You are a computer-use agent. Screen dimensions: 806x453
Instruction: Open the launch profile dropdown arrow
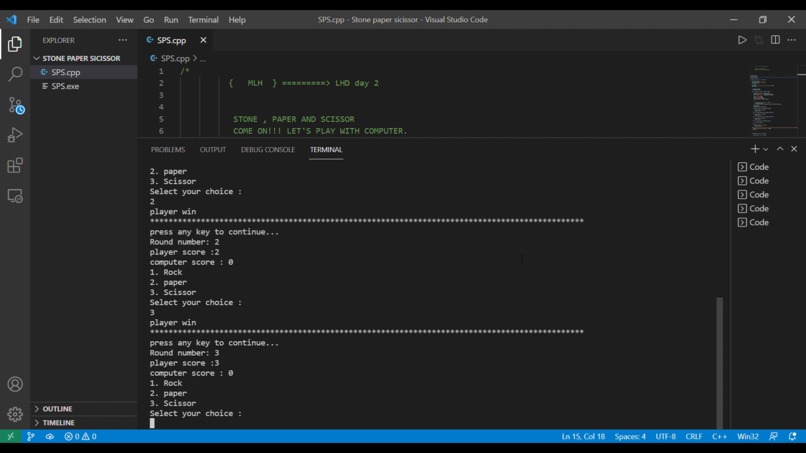(x=765, y=149)
